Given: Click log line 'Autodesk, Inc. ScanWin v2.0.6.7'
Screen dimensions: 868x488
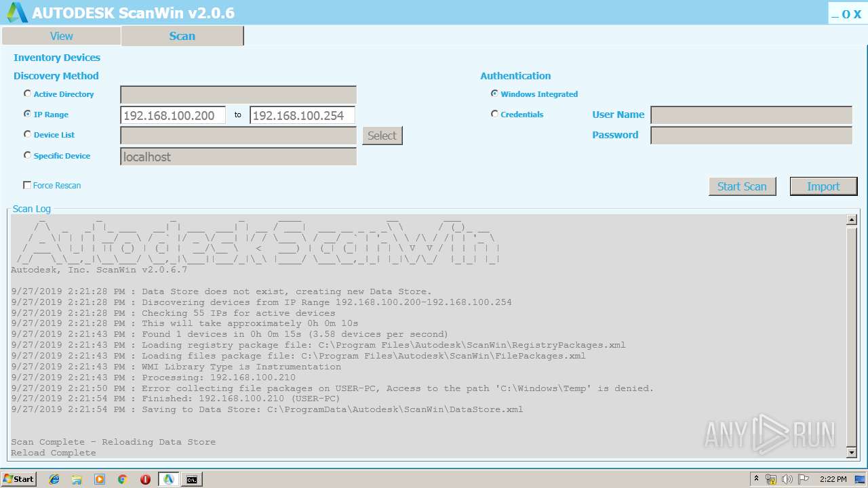Looking at the screenshot, I should tap(99, 270).
